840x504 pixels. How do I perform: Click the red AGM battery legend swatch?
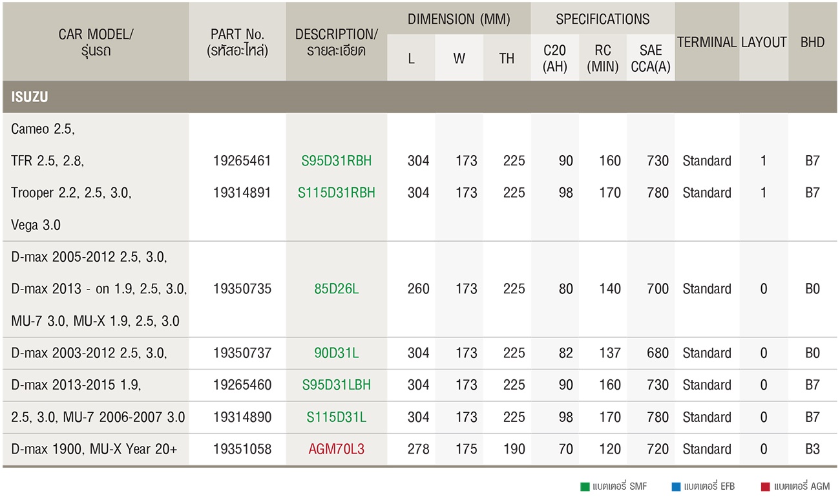tap(766, 487)
